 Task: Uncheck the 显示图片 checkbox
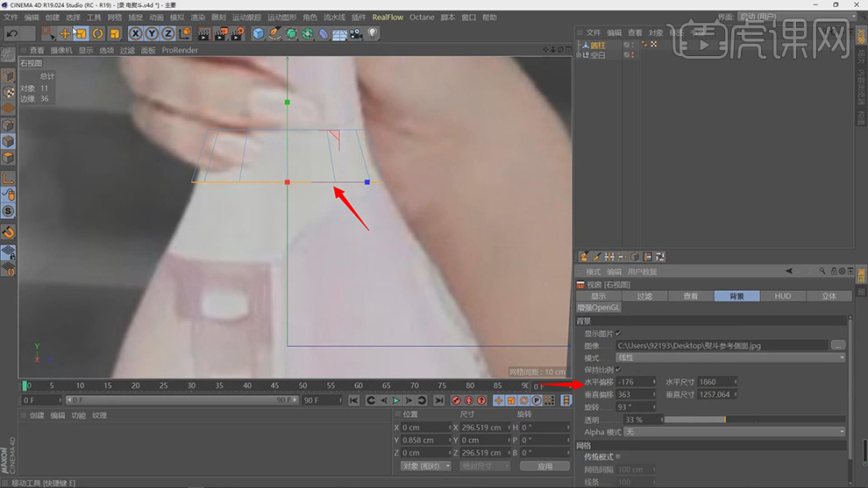tap(618, 333)
